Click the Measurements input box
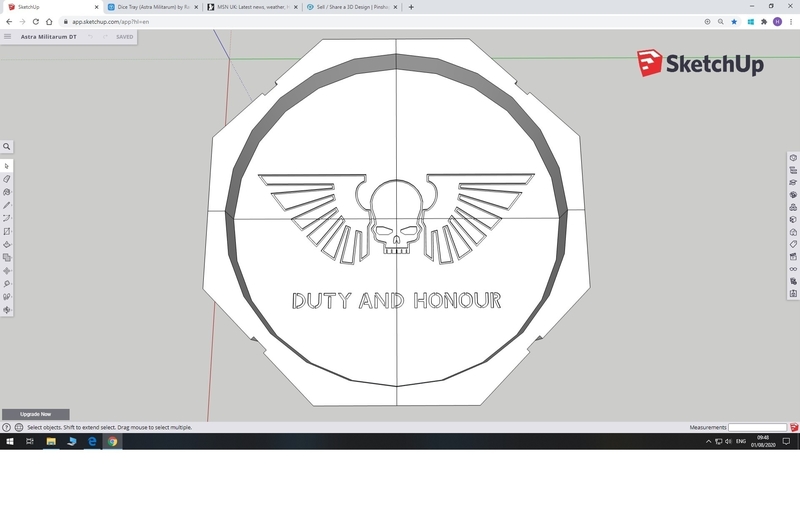The width and height of the screenshot is (800, 508). click(757, 427)
